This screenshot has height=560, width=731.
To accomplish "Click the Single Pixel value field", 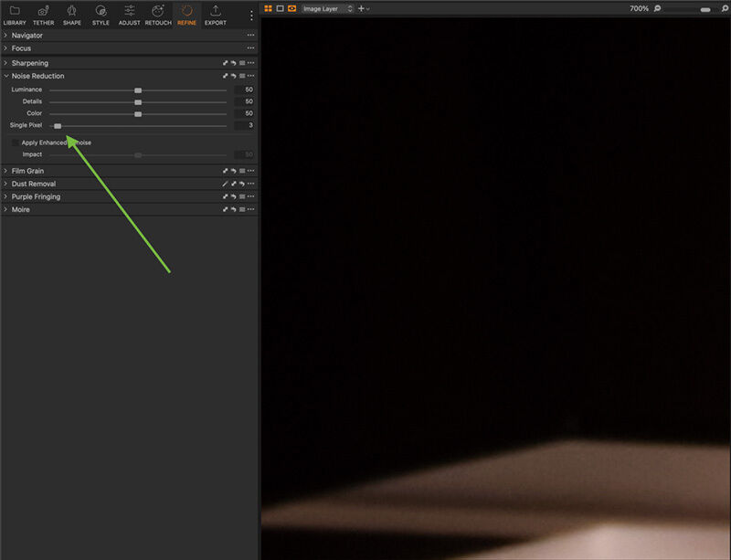I will [244, 125].
